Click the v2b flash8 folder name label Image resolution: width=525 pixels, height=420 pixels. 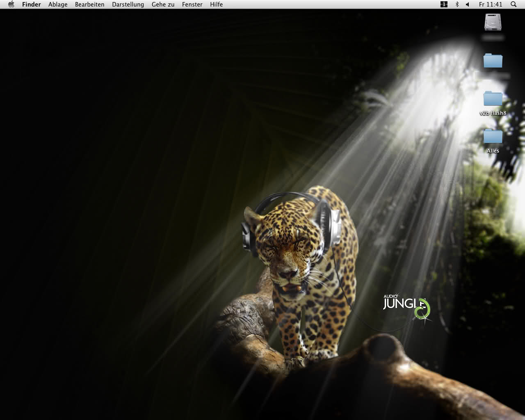click(x=493, y=113)
